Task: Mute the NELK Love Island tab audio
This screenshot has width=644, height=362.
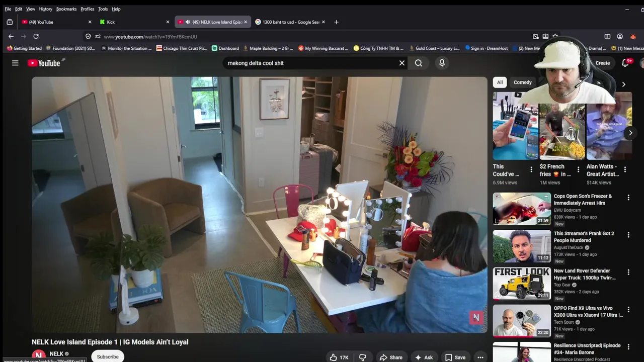Action: (188, 22)
